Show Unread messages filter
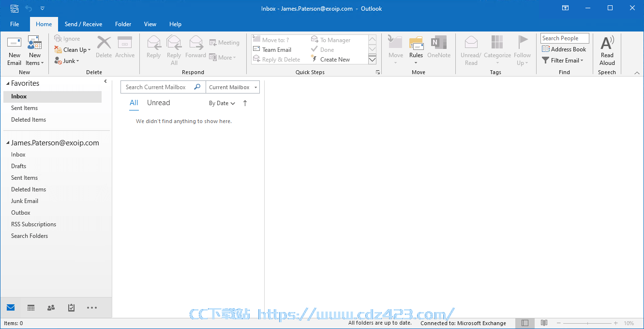Screen dimensions: 644x329 click(x=158, y=103)
